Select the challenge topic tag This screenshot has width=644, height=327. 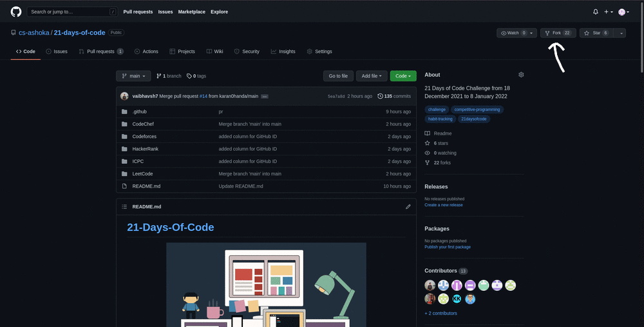[437, 110]
